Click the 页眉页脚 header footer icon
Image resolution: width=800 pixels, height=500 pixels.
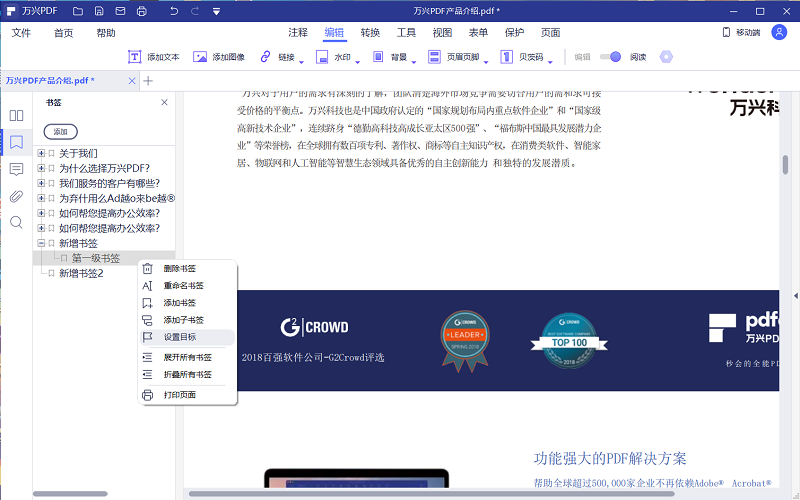pos(434,57)
